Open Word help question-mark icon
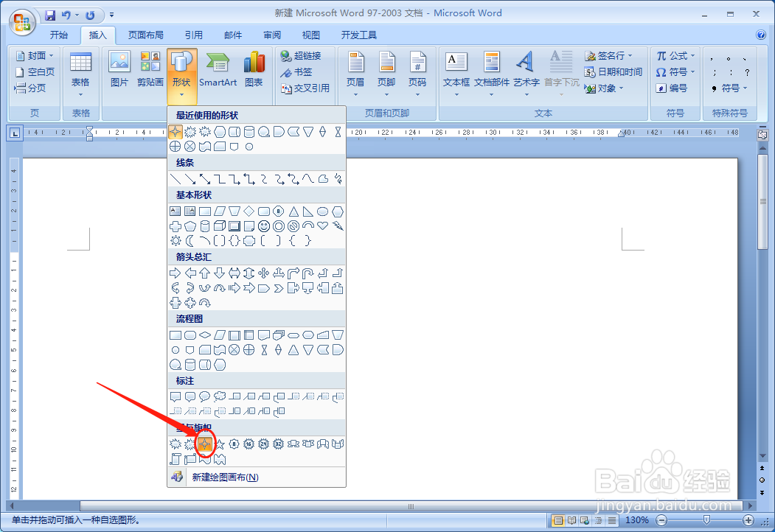 coord(761,35)
